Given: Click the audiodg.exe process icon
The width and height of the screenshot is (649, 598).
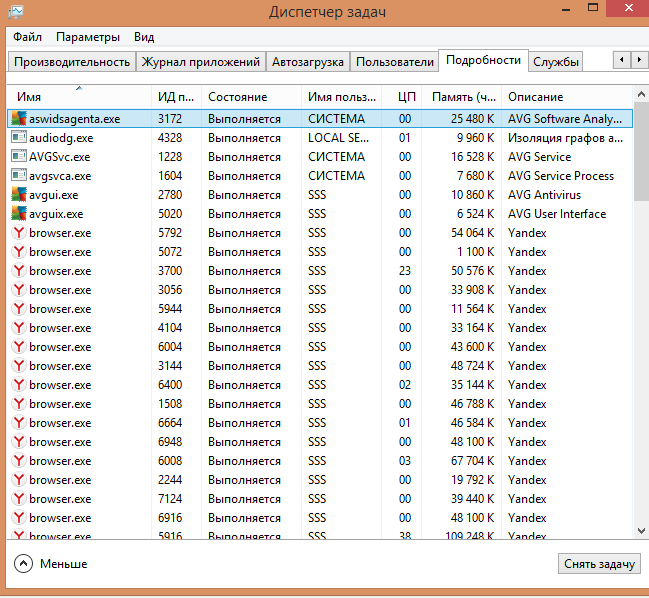Looking at the screenshot, I should 19,137.
